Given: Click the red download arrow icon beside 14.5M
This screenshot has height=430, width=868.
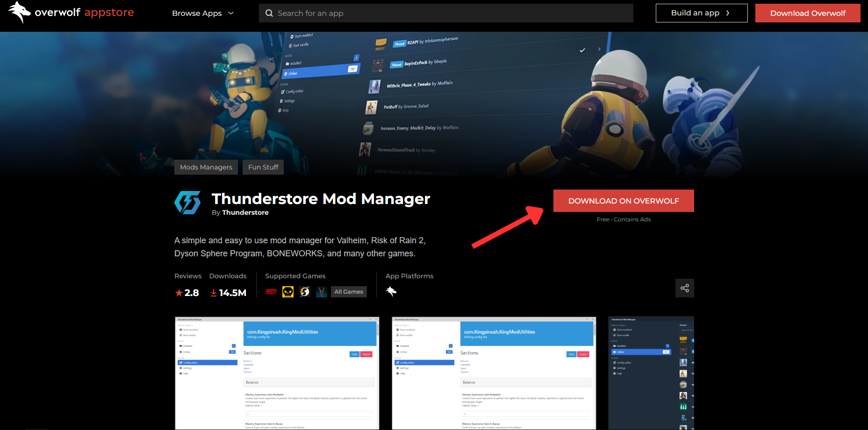Looking at the screenshot, I should 214,293.
